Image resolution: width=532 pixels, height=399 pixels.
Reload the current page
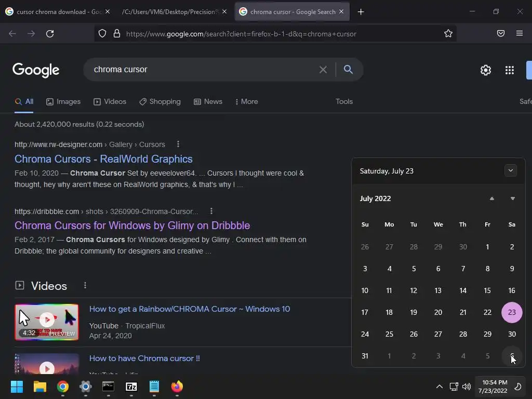(x=50, y=34)
